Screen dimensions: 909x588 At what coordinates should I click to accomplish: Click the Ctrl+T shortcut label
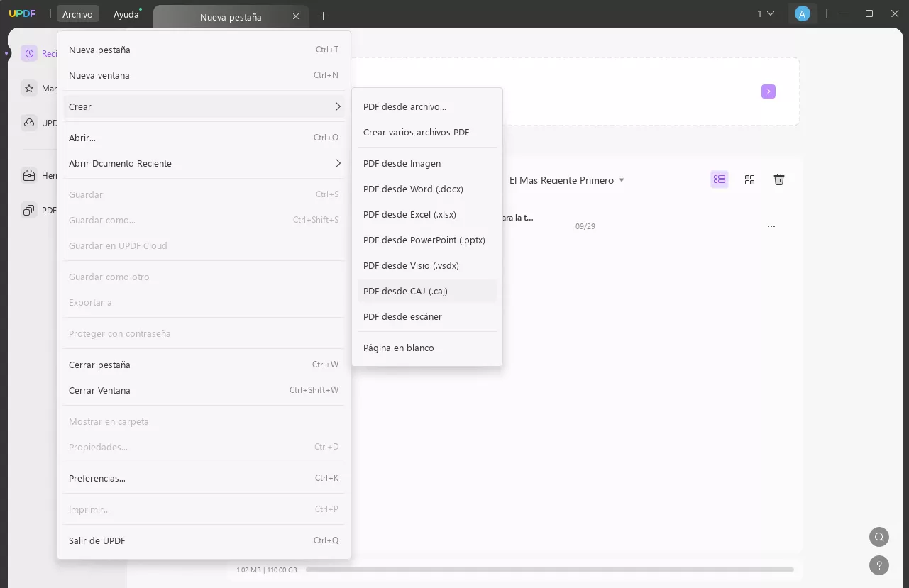point(327,50)
